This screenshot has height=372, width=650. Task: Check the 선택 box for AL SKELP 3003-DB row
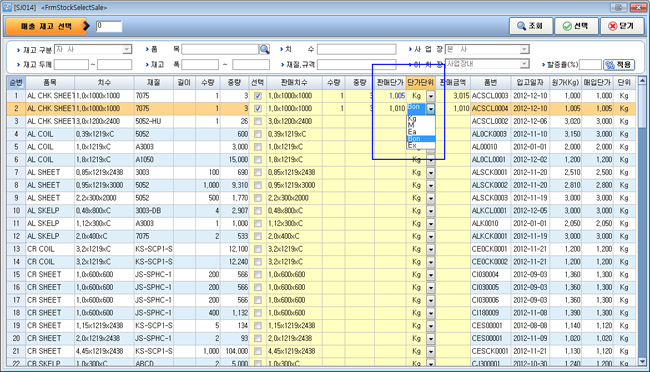[258, 211]
